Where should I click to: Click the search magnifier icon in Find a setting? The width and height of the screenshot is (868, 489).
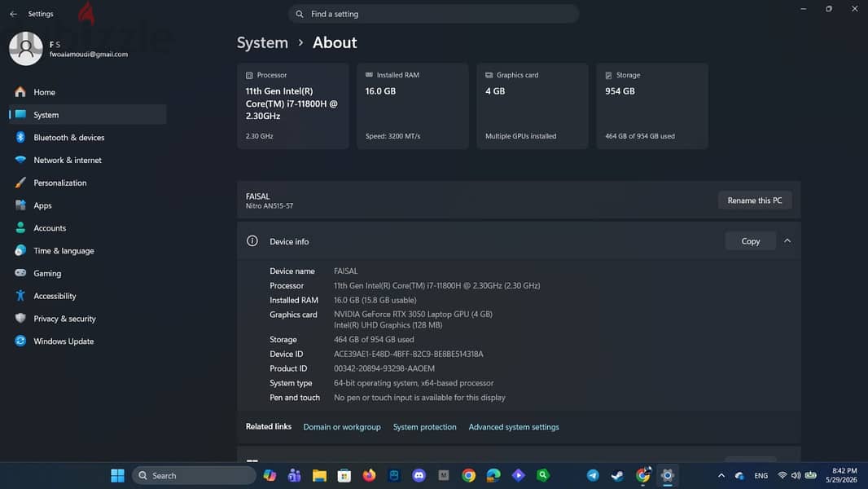click(300, 14)
